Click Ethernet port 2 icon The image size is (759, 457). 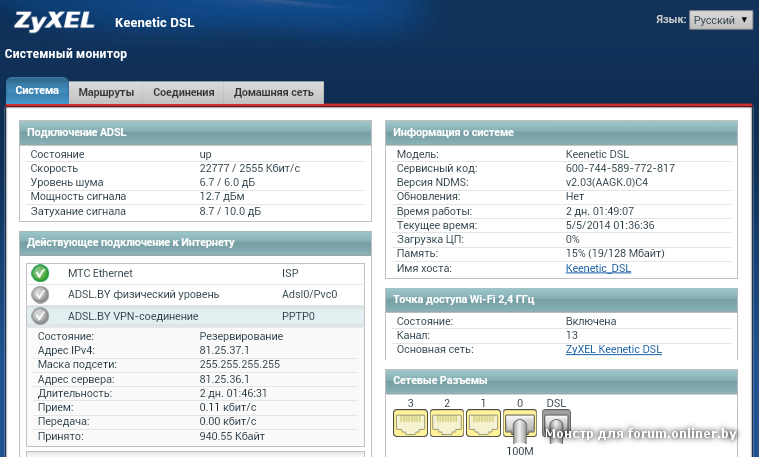(447, 423)
